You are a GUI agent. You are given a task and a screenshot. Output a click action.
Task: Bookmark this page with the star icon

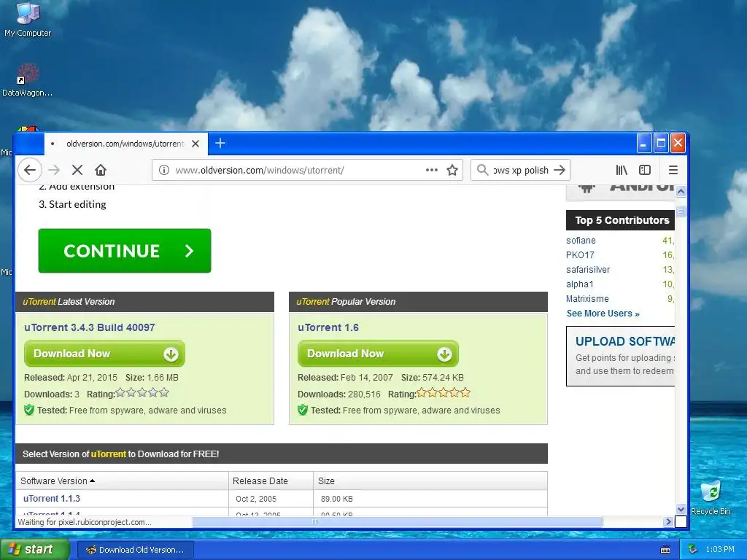coord(452,170)
